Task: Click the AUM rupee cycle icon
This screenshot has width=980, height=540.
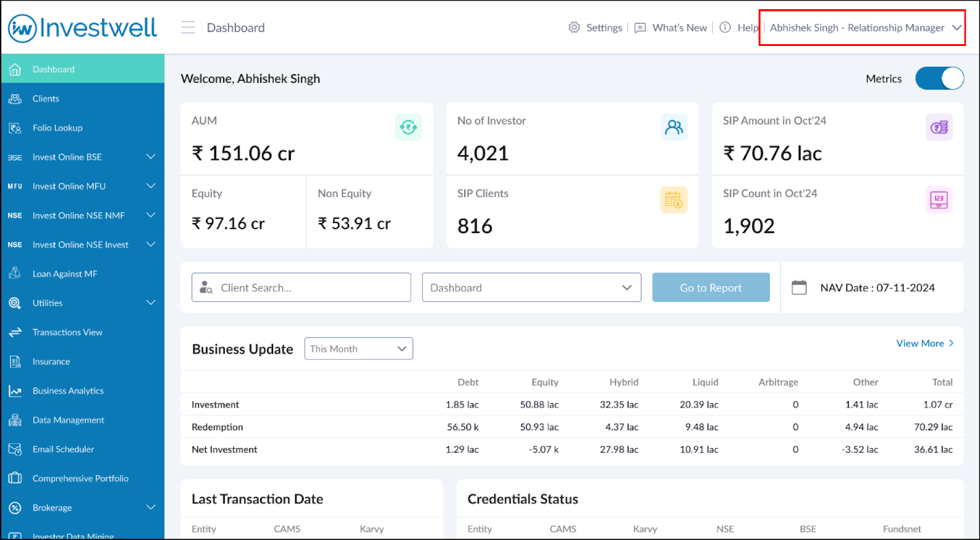Action: pyautogui.click(x=409, y=127)
